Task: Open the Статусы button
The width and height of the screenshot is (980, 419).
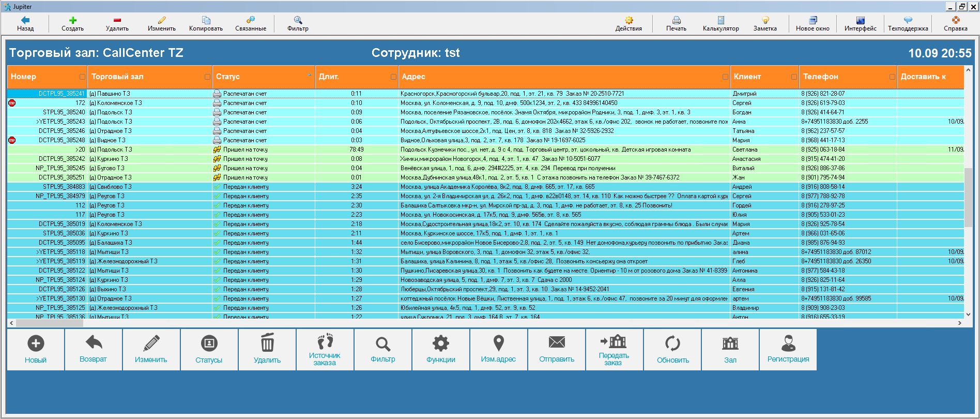Action: click(x=209, y=350)
